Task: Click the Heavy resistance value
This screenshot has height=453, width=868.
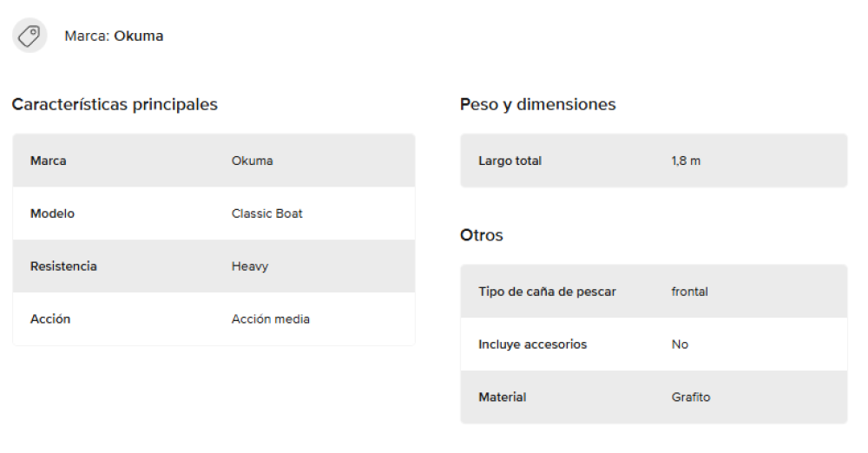Action: coord(250,266)
